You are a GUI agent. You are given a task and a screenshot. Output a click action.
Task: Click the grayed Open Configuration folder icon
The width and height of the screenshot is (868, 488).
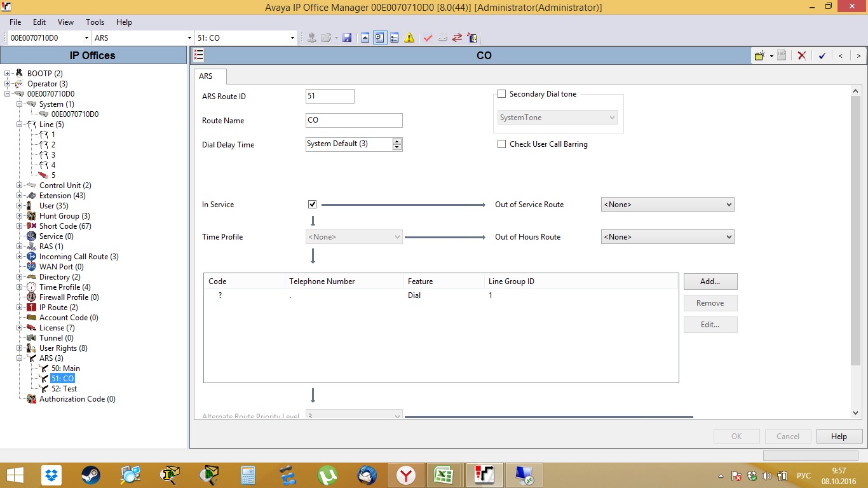coord(326,38)
